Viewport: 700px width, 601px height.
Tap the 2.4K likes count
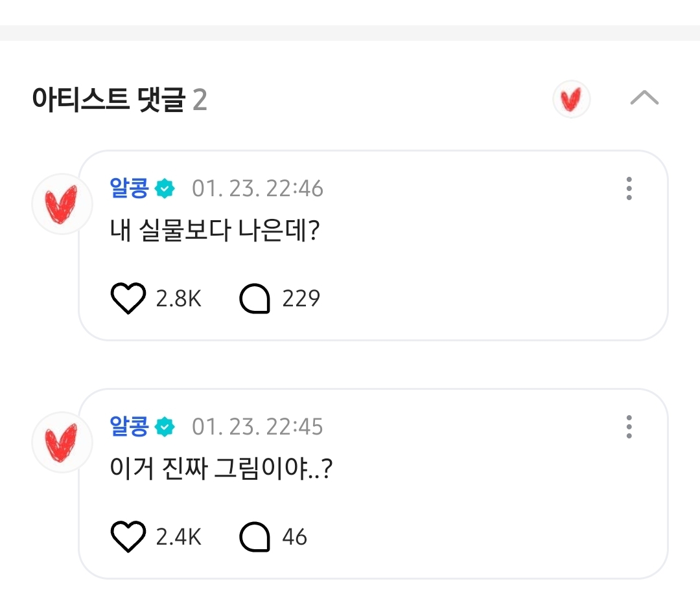click(x=179, y=537)
